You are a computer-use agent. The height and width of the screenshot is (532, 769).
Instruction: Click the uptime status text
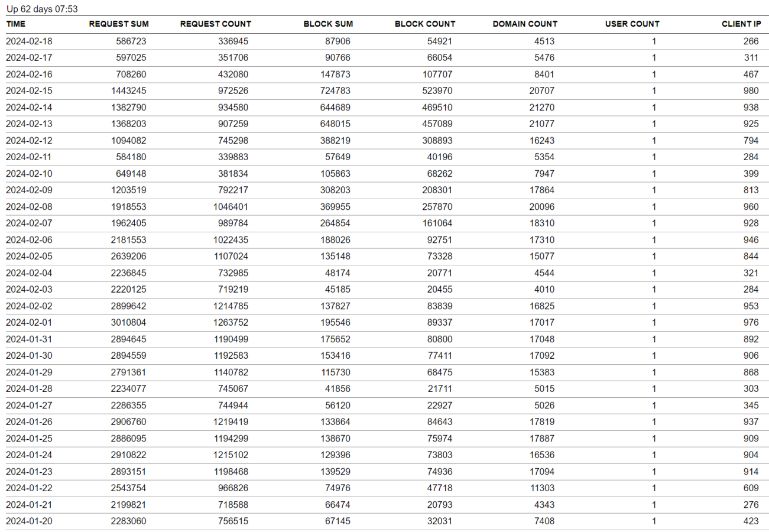(x=41, y=9)
